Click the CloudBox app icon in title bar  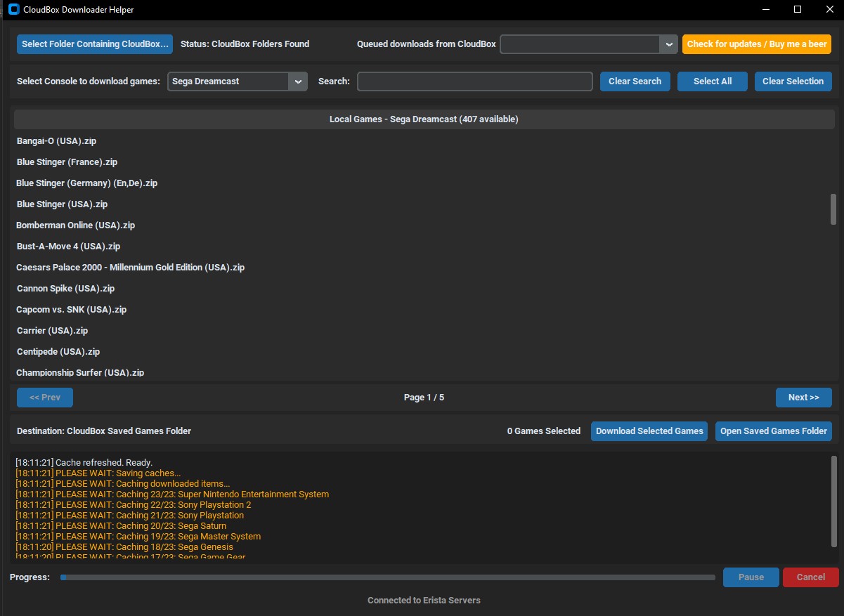[x=13, y=10]
